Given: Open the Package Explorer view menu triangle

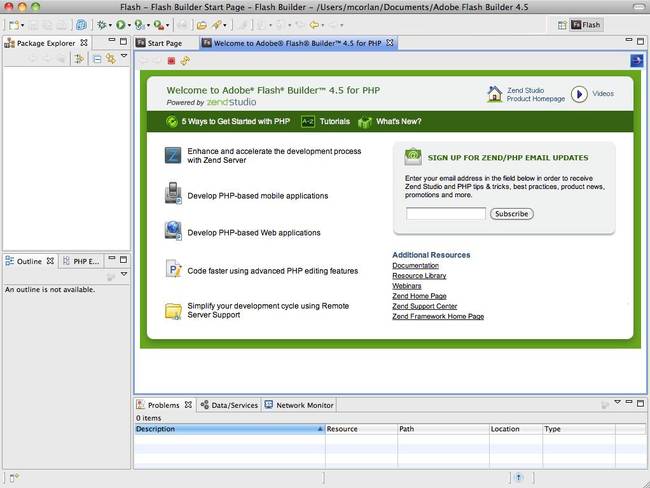Looking at the screenshot, I should pos(124,56).
